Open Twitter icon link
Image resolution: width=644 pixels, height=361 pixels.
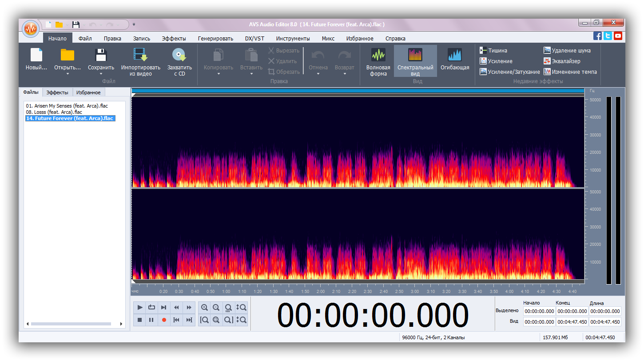pyautogui.click(x=608, y=36)
